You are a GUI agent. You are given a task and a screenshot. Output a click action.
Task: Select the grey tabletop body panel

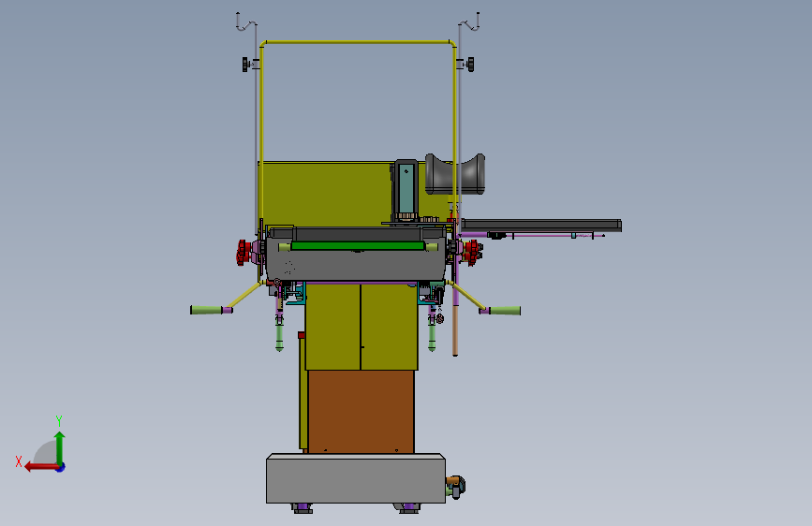coord(356,266)
